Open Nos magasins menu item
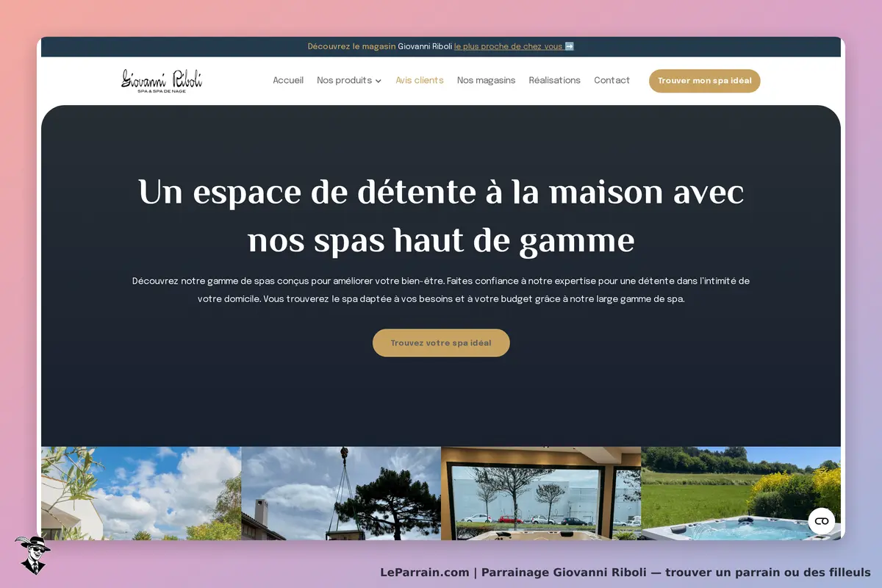This screenshot has width=882, height=588. (486, 81)
